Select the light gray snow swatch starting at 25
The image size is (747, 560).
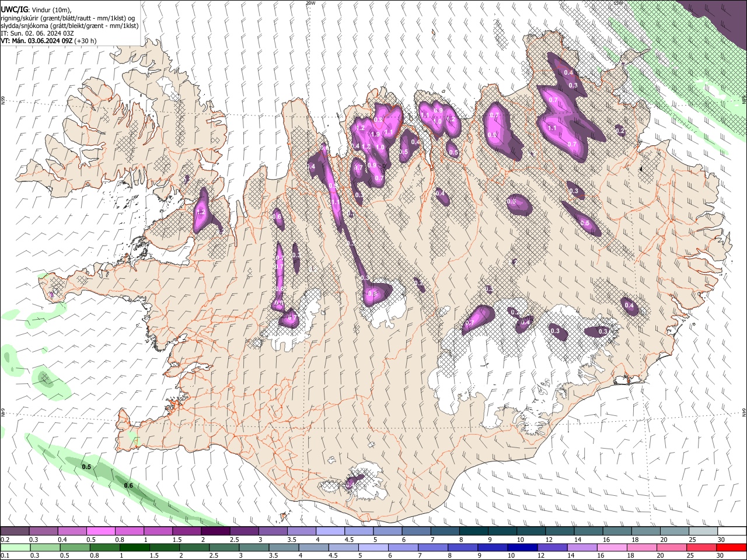703,531
